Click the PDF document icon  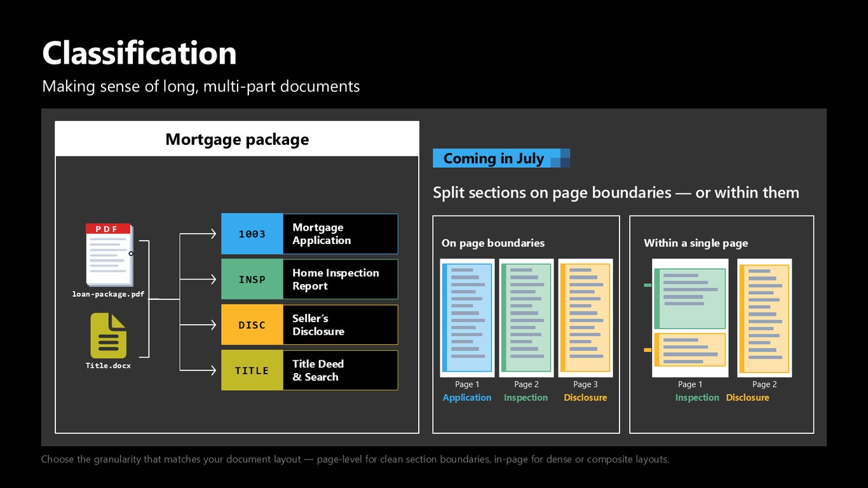tap(109, 255)
